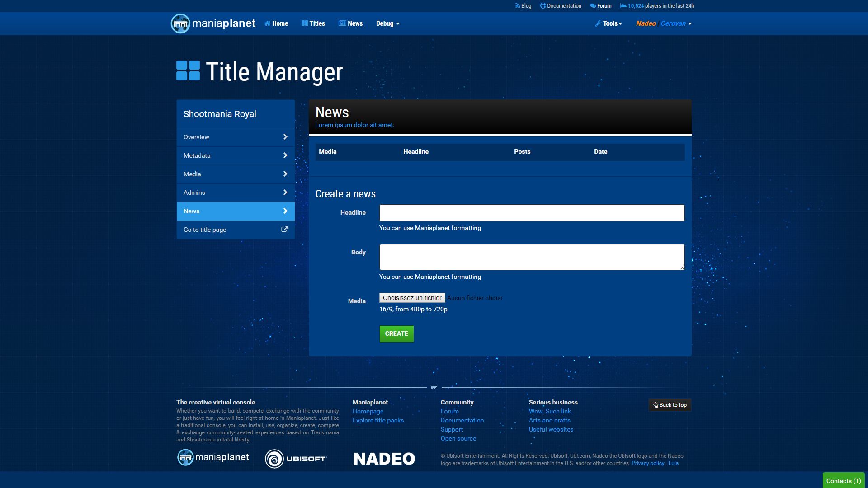This screenshot has width=868, height=488.
Task: Click the green CREATE button
Action: 396,333
